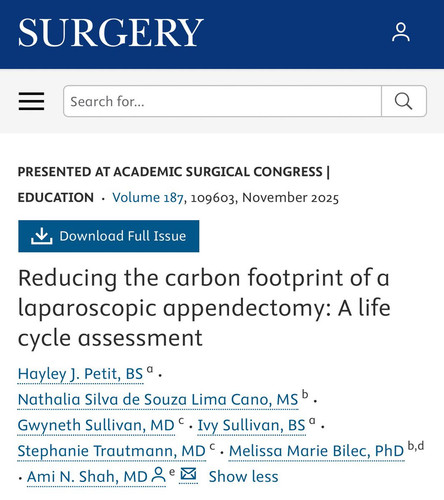The height and width of the screenshot is (500, 444).
Task: Download Full Issue button
Action: tap(109, 236)
